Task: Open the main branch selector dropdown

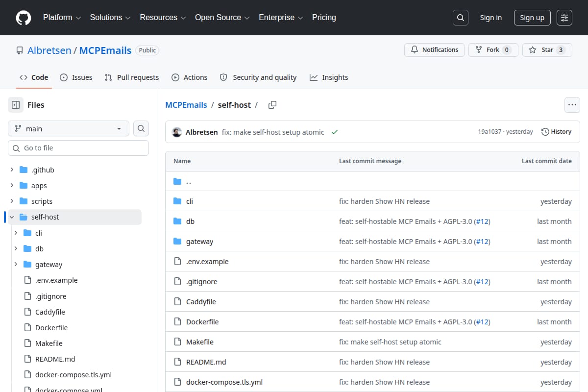Action: click(x=69, y=128)
